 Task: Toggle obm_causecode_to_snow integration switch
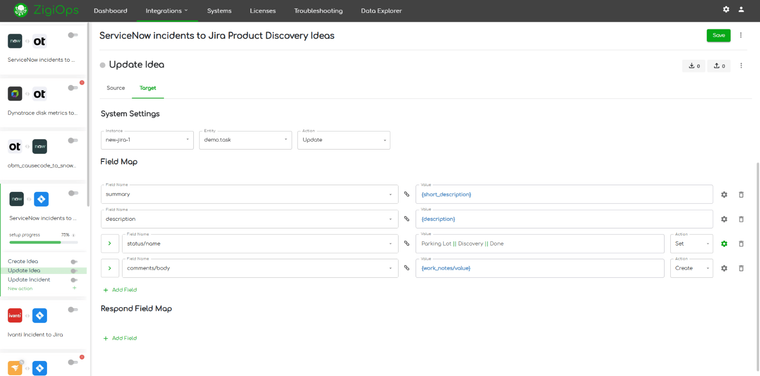[x=73, y=141]
